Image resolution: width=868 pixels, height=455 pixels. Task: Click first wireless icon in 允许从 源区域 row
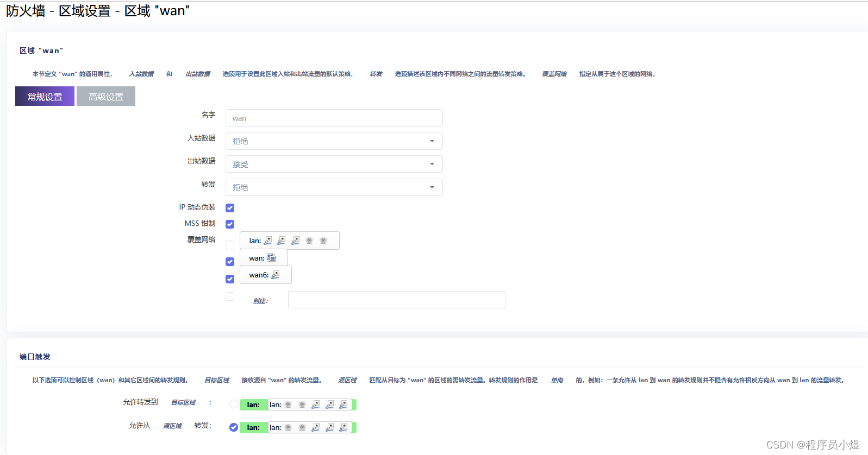point(288,427)
